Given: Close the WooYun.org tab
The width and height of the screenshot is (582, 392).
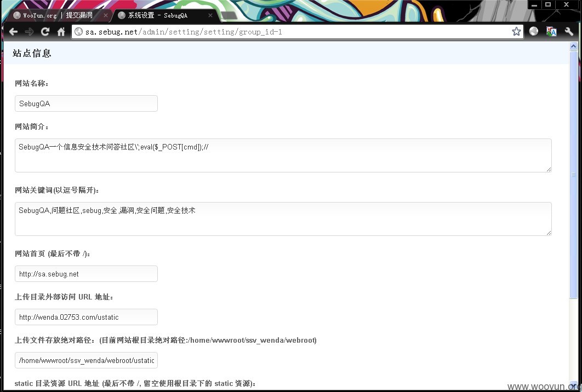Looking at the screenshot, I should click(x=105, y=15).
